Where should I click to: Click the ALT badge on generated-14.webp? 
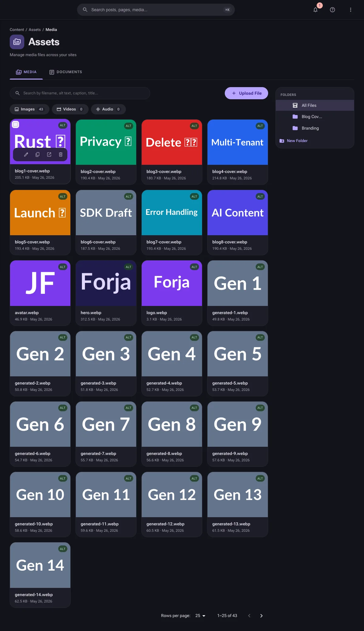click(63, 549)
